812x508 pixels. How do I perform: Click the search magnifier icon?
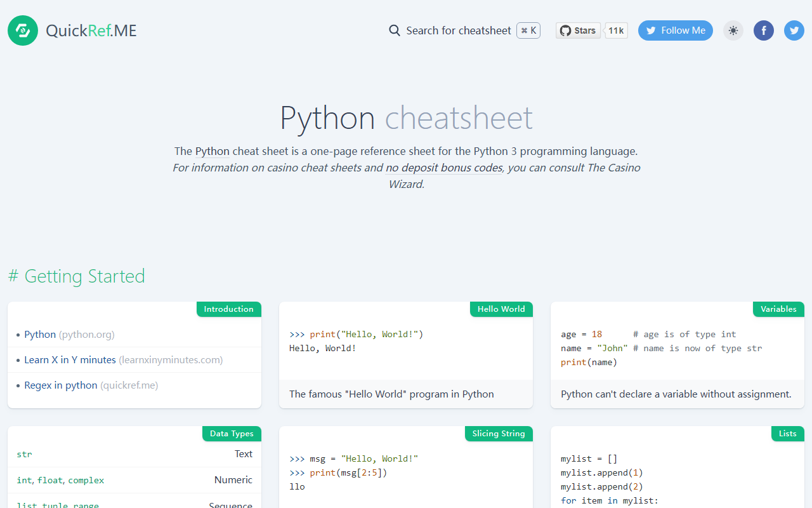(x=395, y=30)
